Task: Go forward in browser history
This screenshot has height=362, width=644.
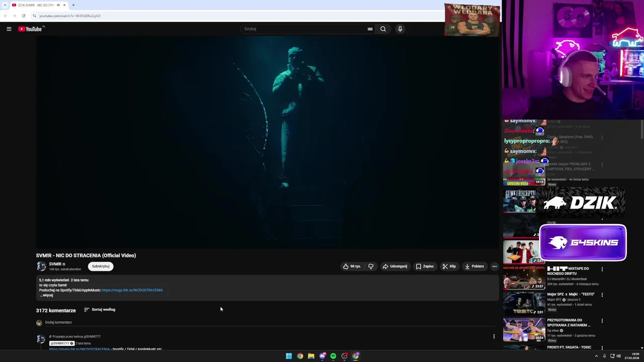Action: tap(15, 16)
